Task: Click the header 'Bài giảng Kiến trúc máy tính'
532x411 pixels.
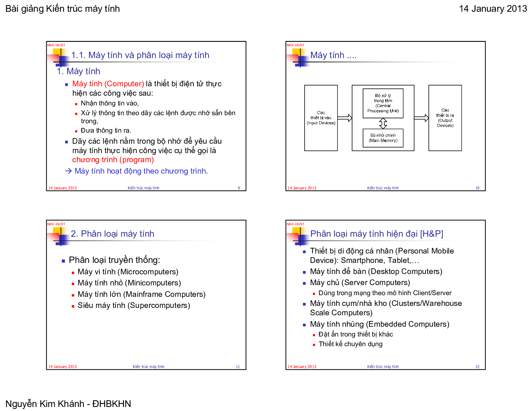Action: 62,9
